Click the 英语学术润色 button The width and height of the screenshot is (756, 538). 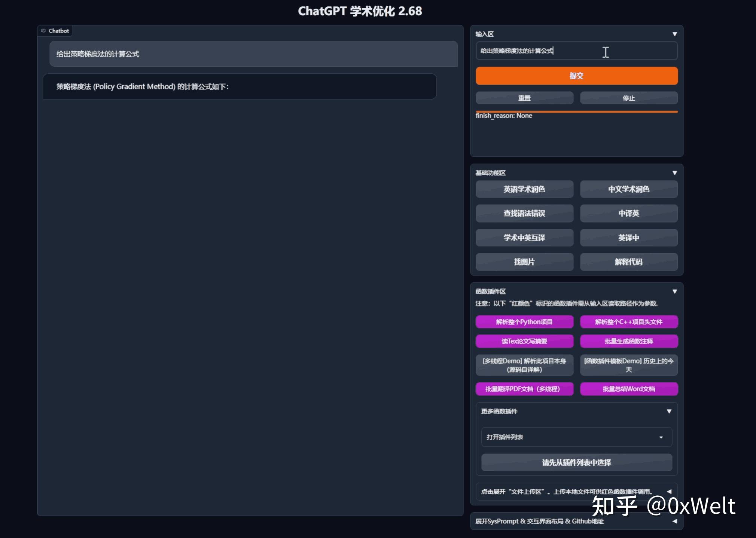524,189
